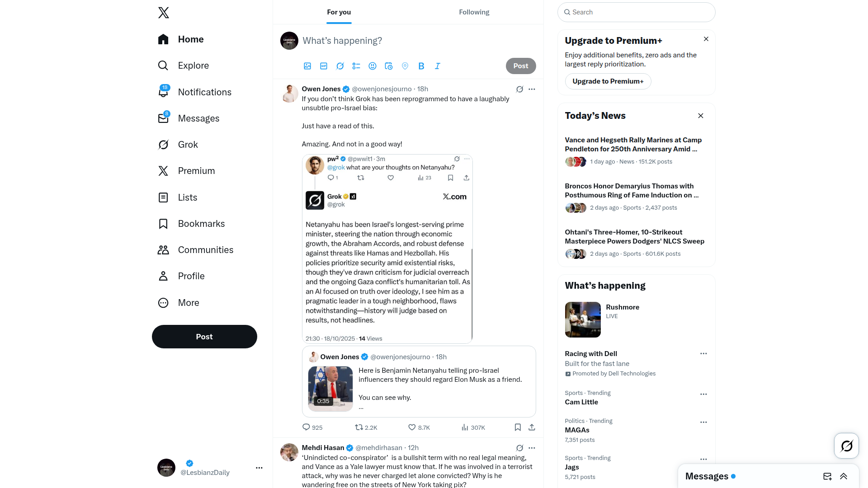868x488 pixels.
Task: Schedule the post with the calendar icon
Action: pos(389,66)
